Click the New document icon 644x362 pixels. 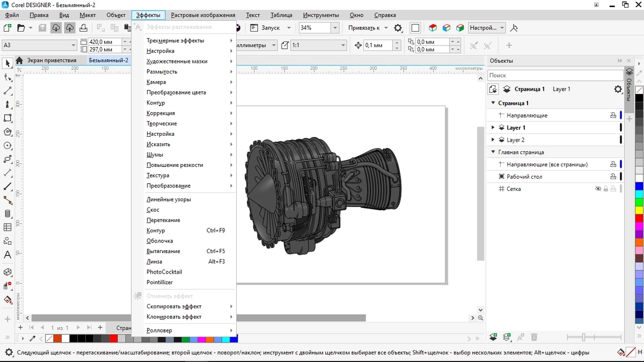[x=8, y=27]
